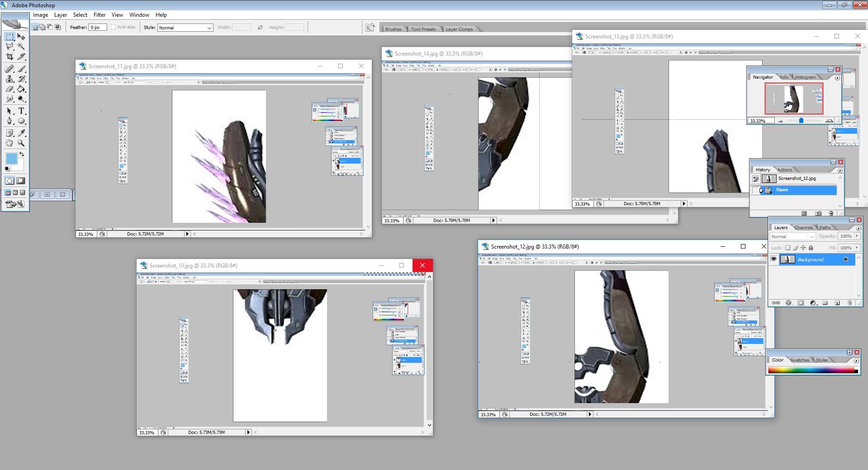Select the Hand tool
Screen dimensions: 868x470
pyautogui.click(x=9, y=143)
